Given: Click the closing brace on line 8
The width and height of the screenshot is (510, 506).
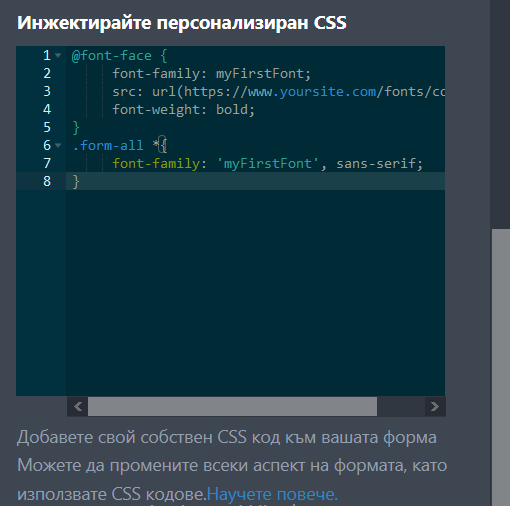Looking at the screenshot, I should pos(76,182).
